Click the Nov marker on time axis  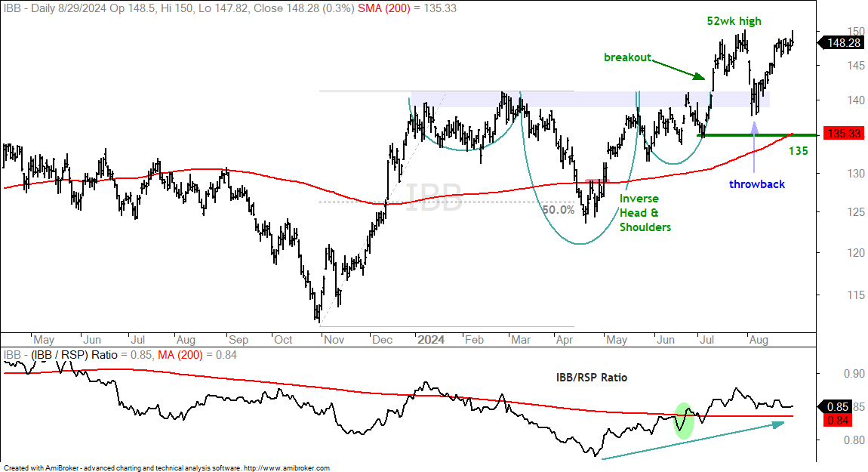(x=334, y=340)
